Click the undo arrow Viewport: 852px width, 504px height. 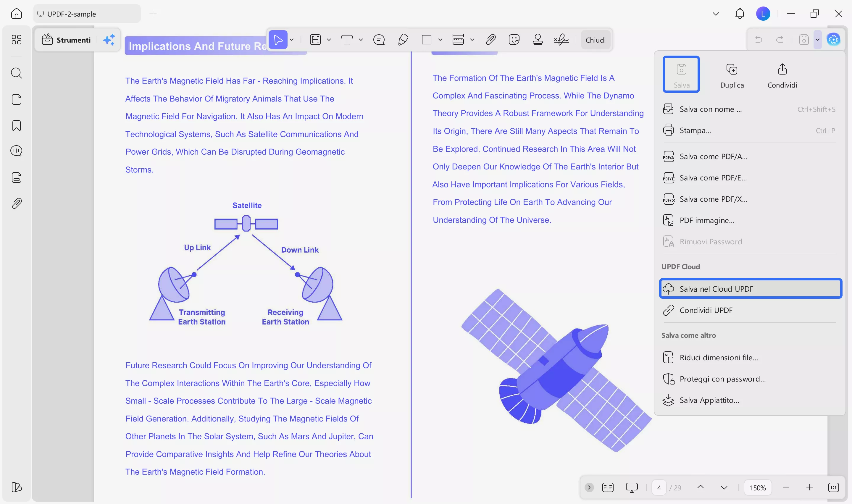[758, 40]
